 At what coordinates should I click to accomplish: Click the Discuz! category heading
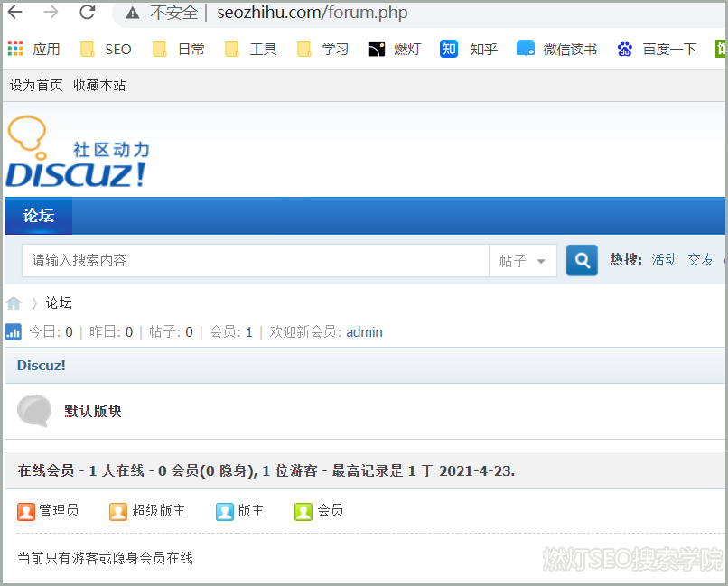[x=41, y=366]
